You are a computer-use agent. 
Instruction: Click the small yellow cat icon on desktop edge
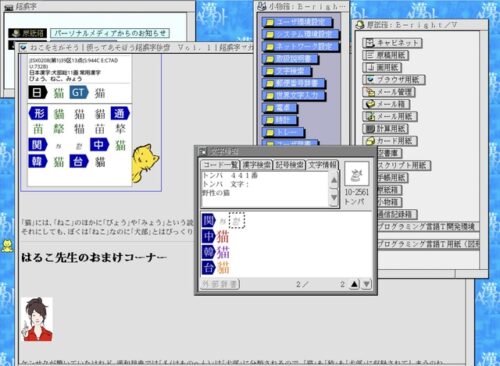[7, 246]
